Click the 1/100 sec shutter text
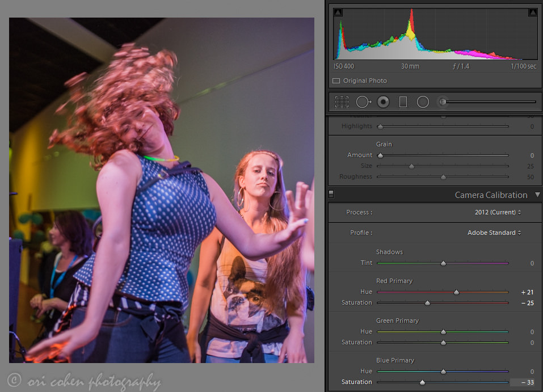543x392 pixels. pyautogui.click(x=523, y=66)
